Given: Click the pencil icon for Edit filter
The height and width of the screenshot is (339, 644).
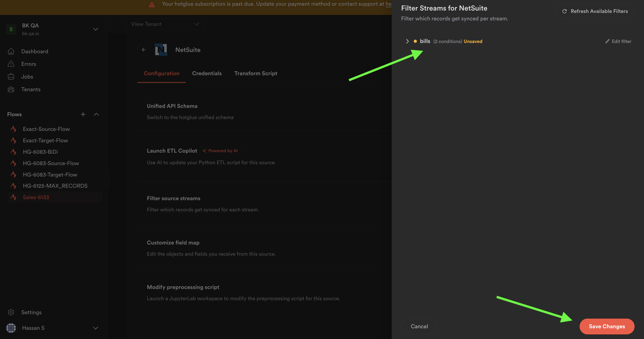Looking at the screenshot, I should [x=607, y=41].
